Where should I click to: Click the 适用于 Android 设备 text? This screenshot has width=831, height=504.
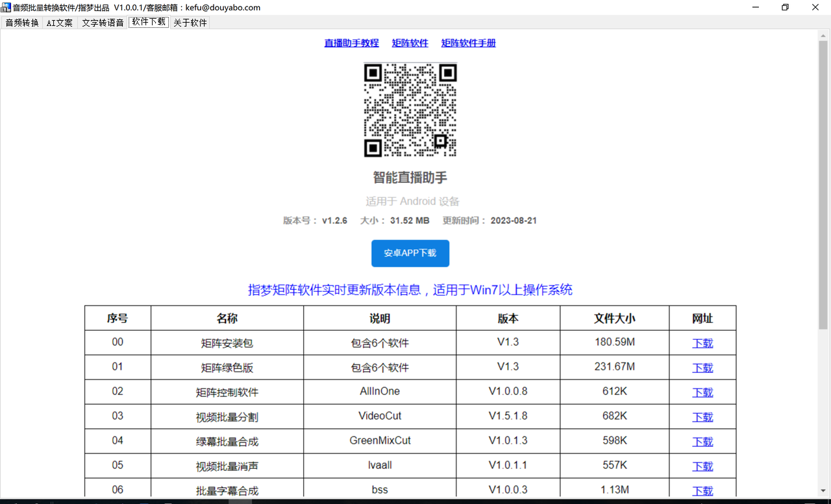pyautogui.click(x=413, y=202)
